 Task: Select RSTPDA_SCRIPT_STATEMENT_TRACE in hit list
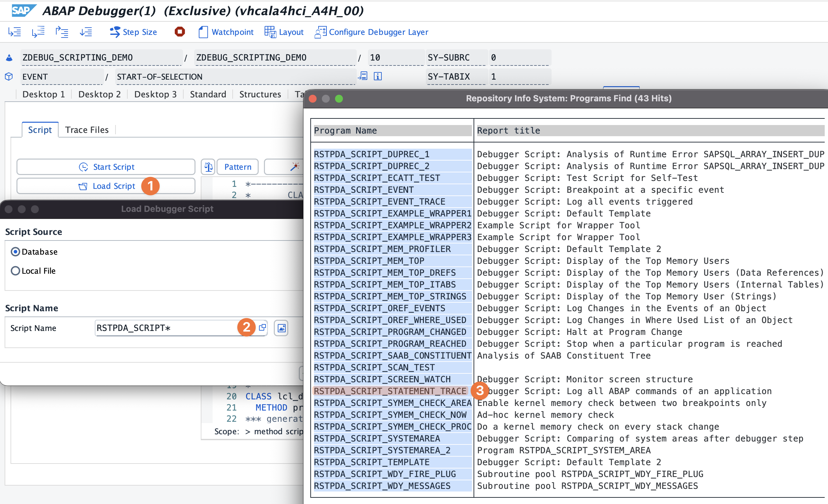391,391
